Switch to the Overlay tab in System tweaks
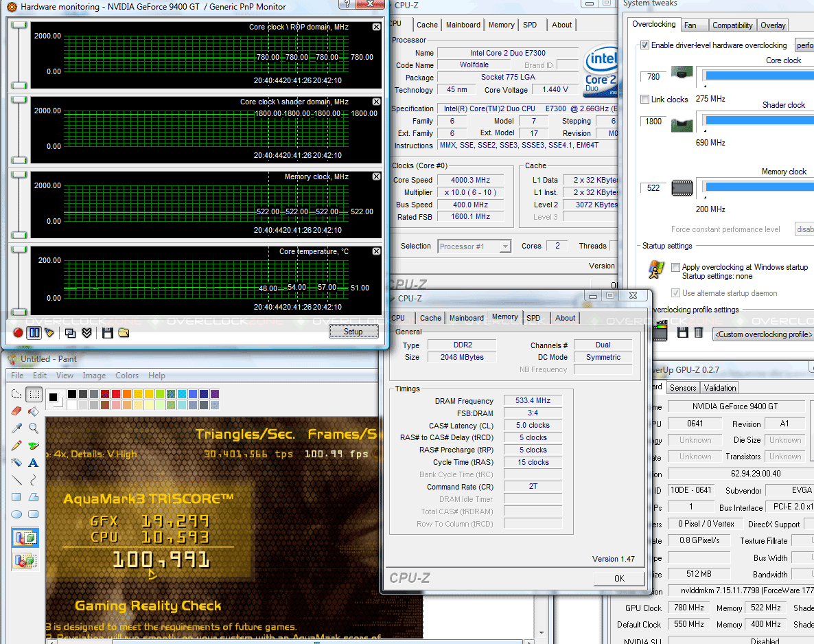 tap(772, 25)
